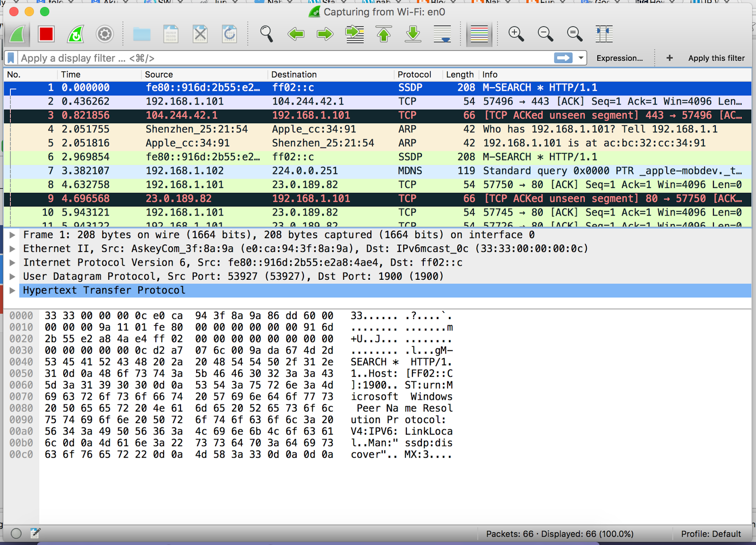Expand Hypertext Transfer Protocol details
This screenshot has width=756, height=545.
(12, 290)
